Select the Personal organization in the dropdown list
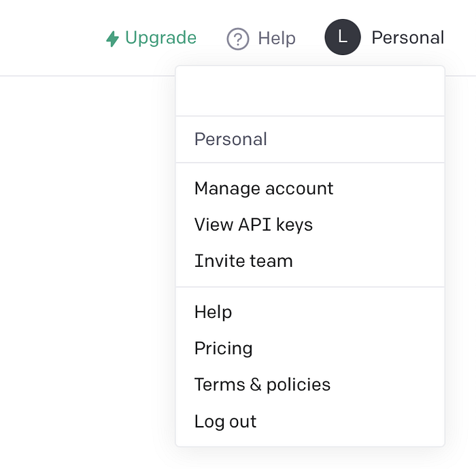Viewport: 476px width, 469px height. tap(310, 140)
